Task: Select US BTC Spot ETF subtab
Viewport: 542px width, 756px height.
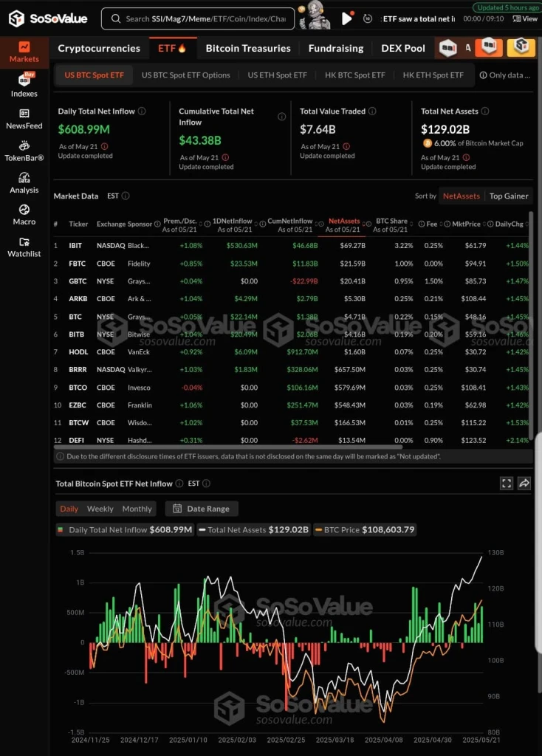Action: pyautogui.click(x=94, y=75)
